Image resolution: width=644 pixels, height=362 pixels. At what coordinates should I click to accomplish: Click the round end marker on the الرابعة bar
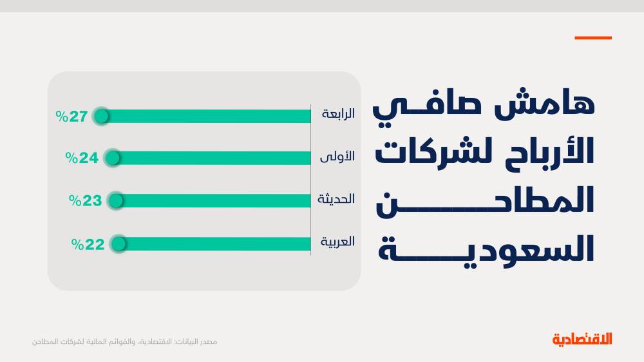(101, 116)
